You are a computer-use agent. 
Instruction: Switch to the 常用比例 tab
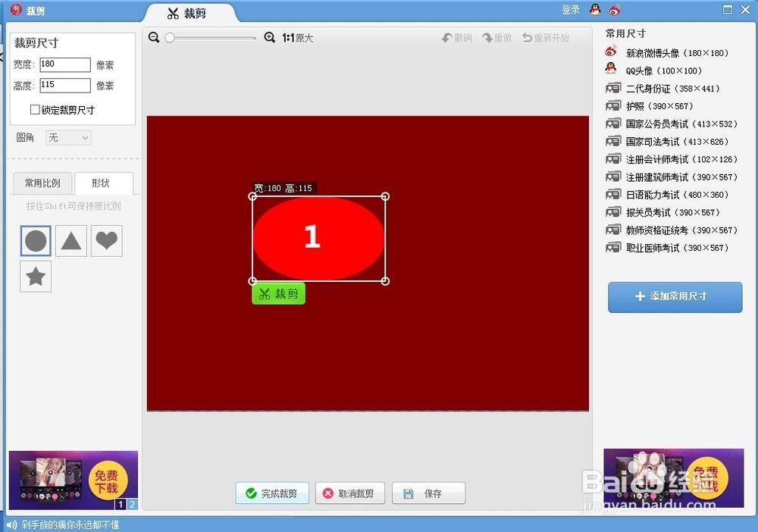pos(42,183)
